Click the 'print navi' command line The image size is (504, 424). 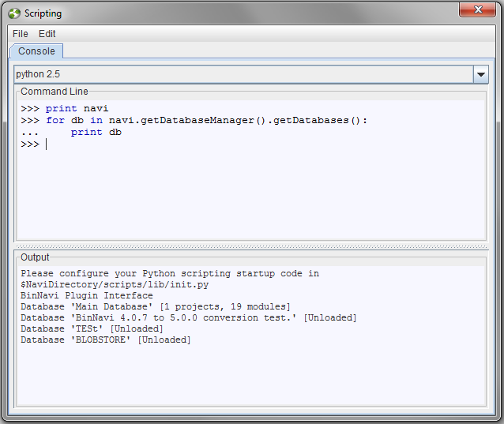point(65,109)
